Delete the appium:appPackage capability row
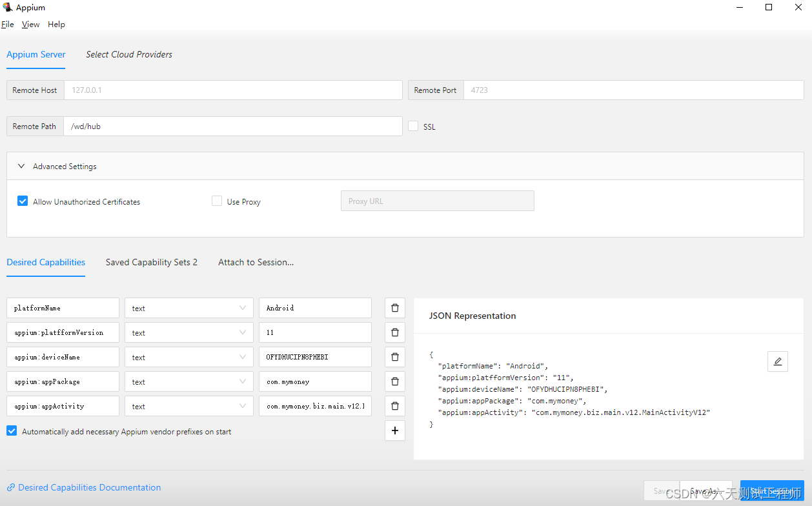This screenshot has width=812, height=506. [395, 381]
